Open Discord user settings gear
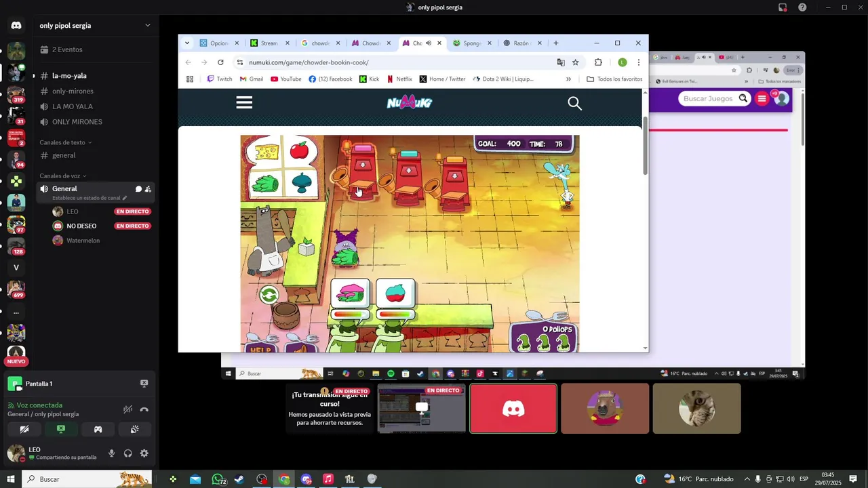 point(144,453)
